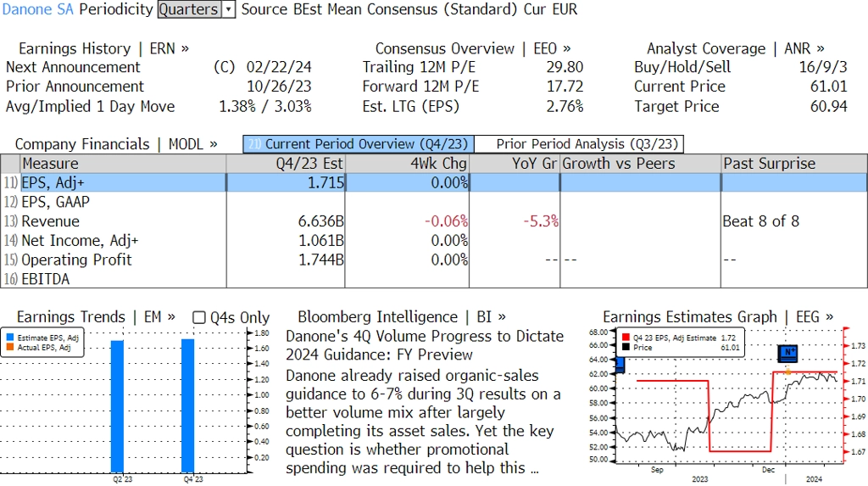Viewport: 868px width, 486px height.
Task: Open Earnings History ERN link
Action: pos(103,48)
